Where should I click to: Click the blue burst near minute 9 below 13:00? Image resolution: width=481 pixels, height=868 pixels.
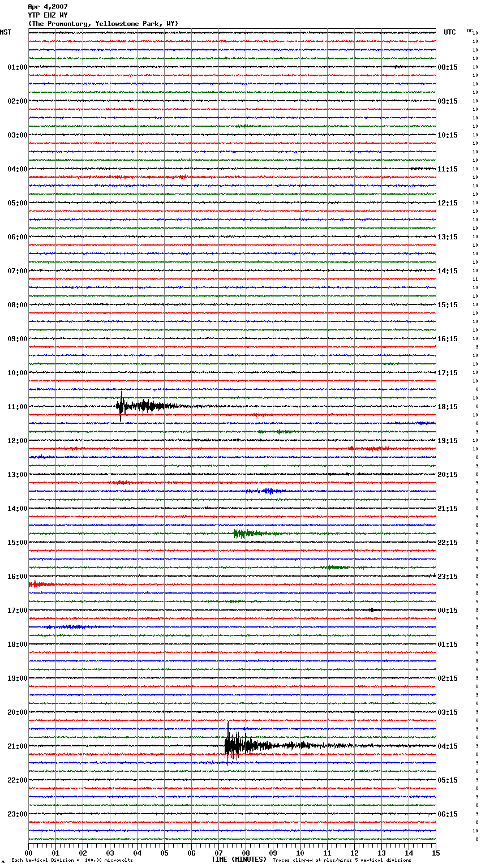pos(266,491)
